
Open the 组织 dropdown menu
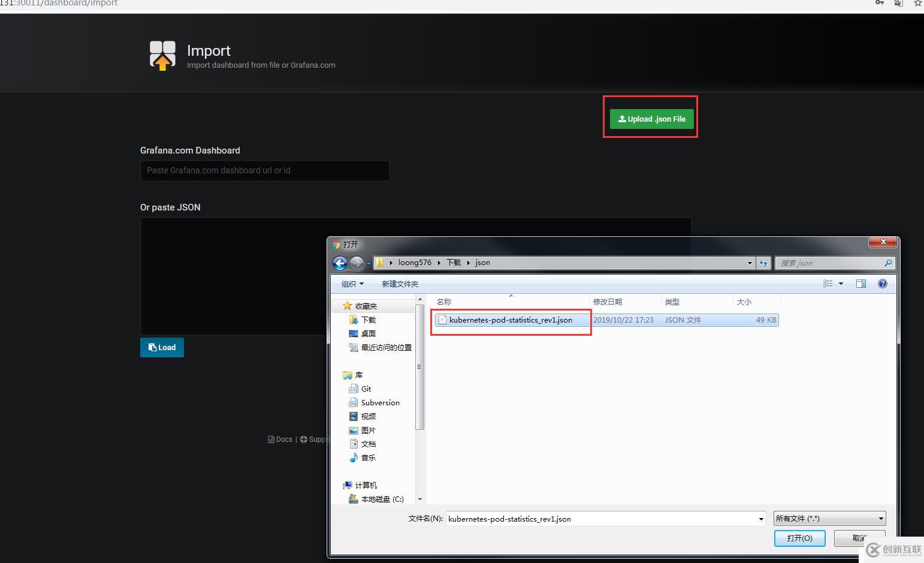pos(352,284)
